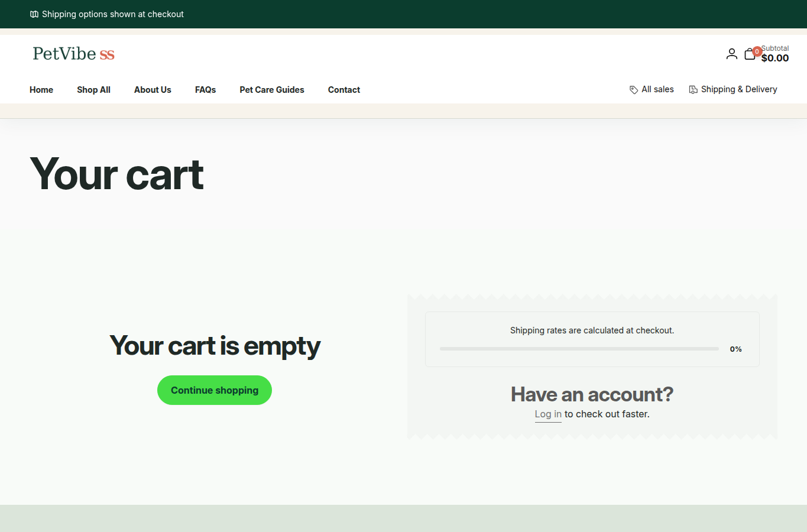Viewport: 807px width, 532px height.
Task: Click the shipping progress bar
Action: (579, 349)
